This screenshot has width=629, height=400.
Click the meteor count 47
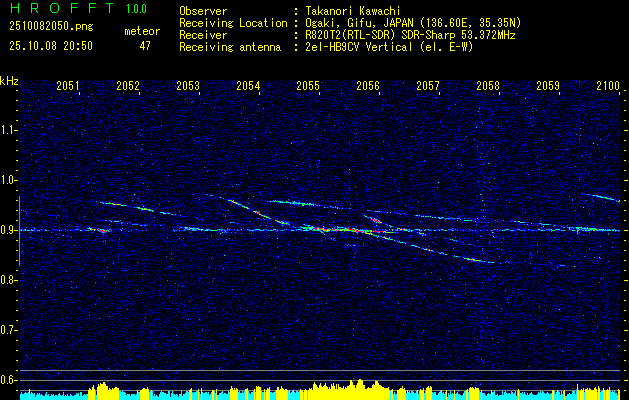click(145, 46)
